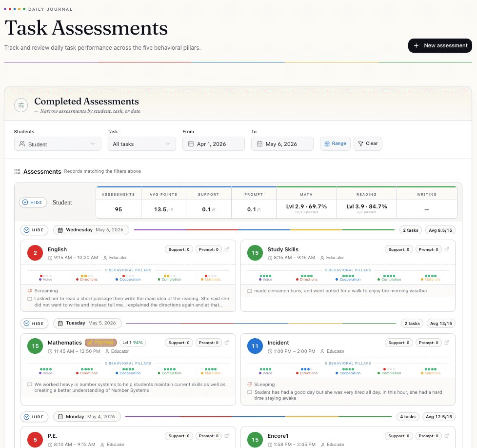
Task: Click the Prompt: 0 pill on Incident card
Action: [x=429, y=343]
